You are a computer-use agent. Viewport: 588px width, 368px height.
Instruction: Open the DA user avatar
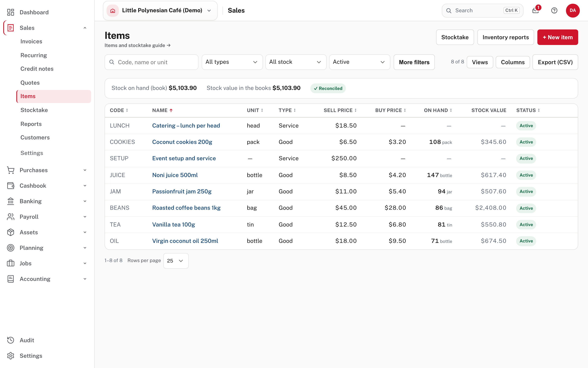(x=573, y=10)
